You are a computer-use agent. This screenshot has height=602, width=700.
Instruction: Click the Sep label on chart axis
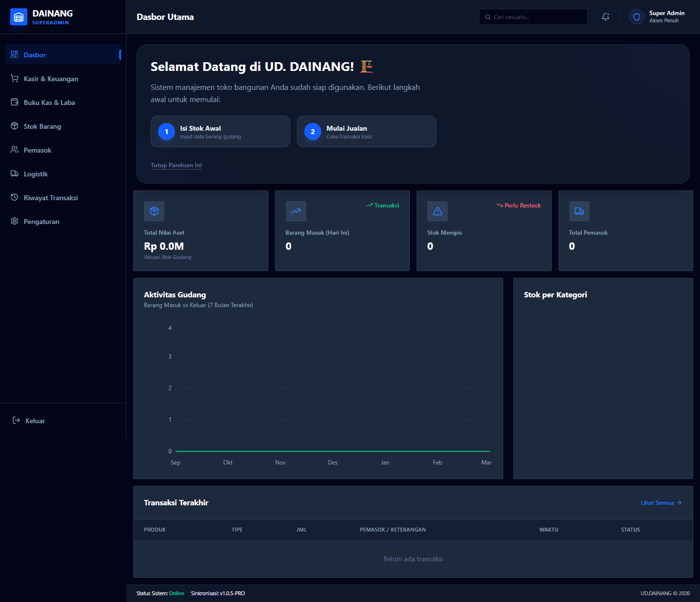click(175, 463)
